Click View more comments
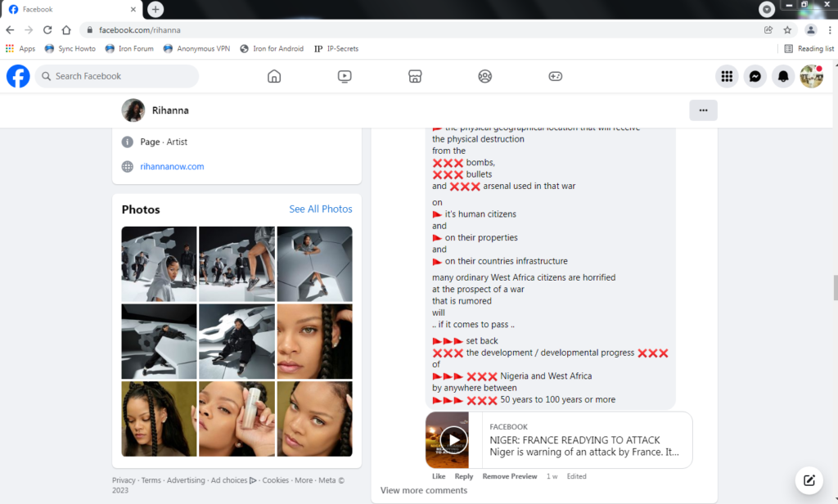This screenshot has height=504, width=838. pos(424,491)
